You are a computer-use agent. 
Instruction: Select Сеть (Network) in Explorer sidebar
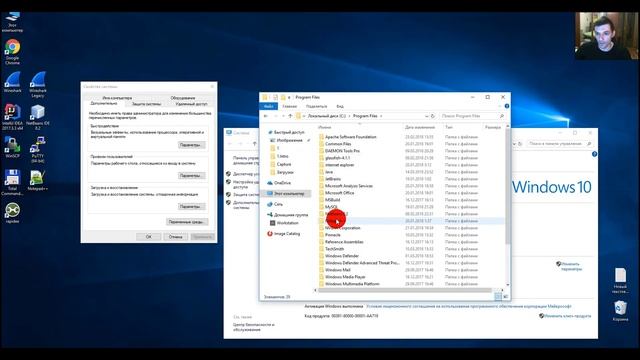click(x=275, y=204)
